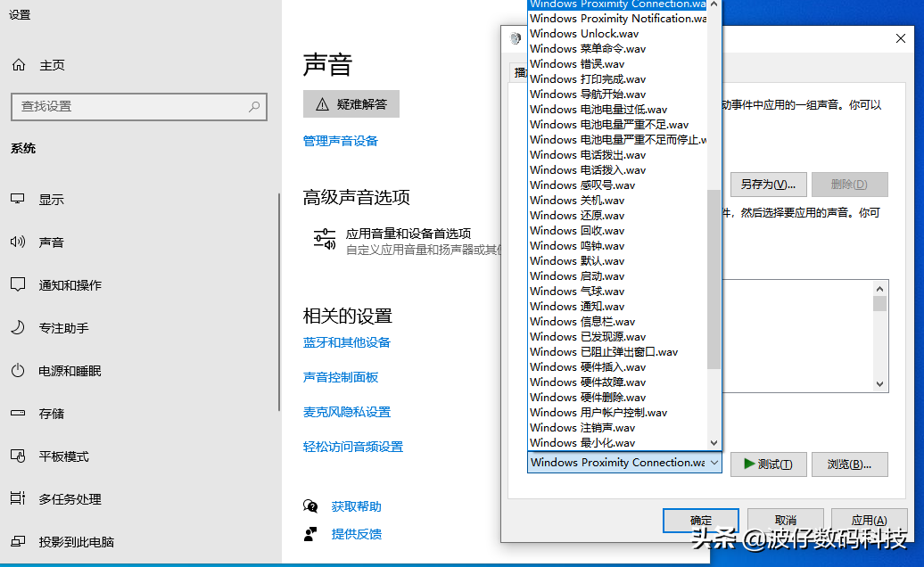
Task: Click the search magnifier in 查找设置 box
Action: tap(254, 107)
